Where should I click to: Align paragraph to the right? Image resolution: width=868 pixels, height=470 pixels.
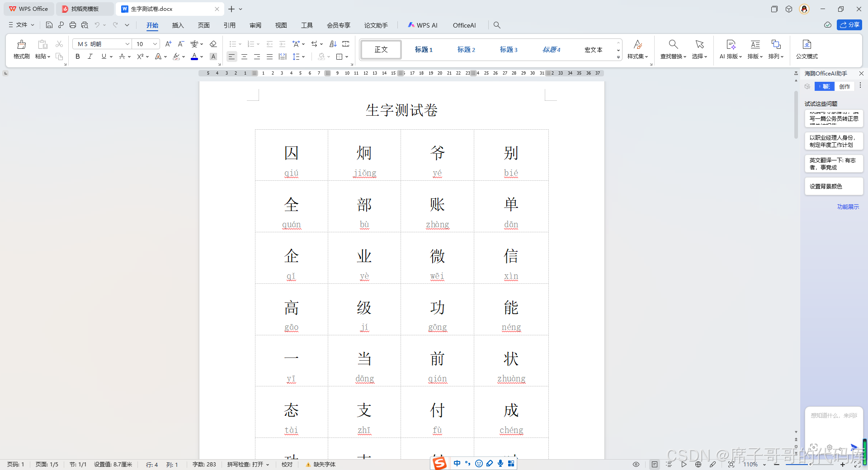click(x=257, y=56)
